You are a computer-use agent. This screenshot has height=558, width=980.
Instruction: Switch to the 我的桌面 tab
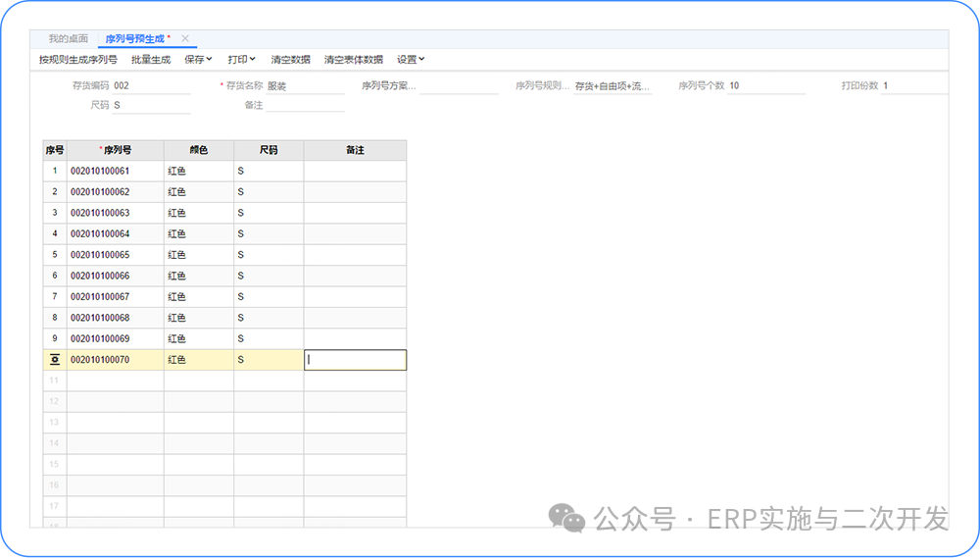(x=68, y=38)
